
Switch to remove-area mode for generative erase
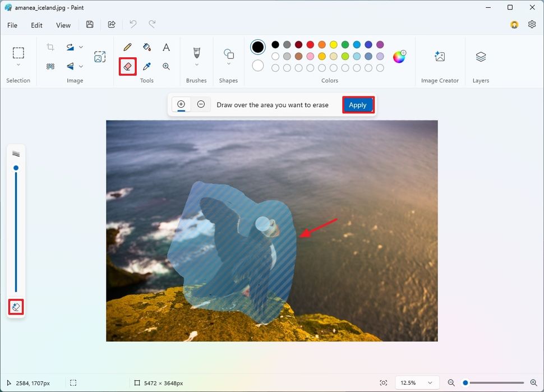[201, 104]
